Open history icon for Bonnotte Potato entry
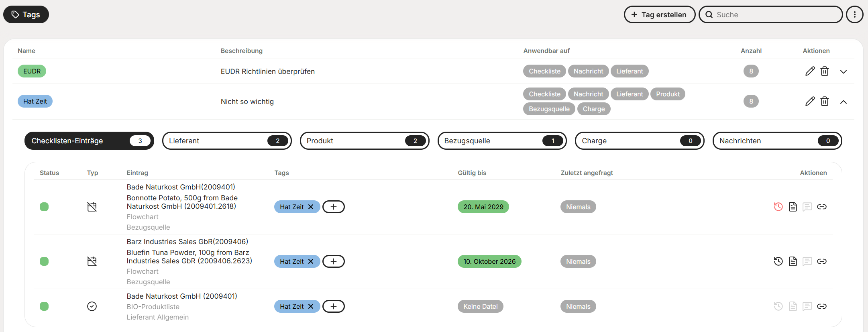Screen dimensions: 868x332 [778, 207]
